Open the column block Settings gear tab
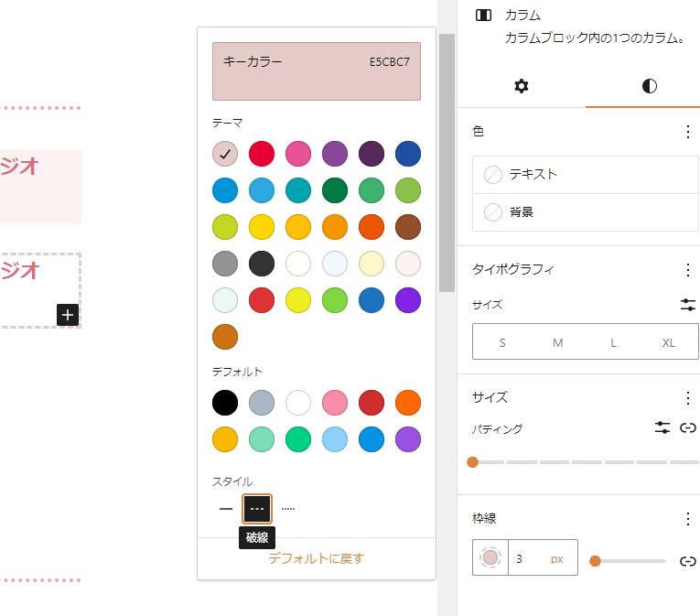The height and width of the screenshot is (616, 700). pos(522,86)
